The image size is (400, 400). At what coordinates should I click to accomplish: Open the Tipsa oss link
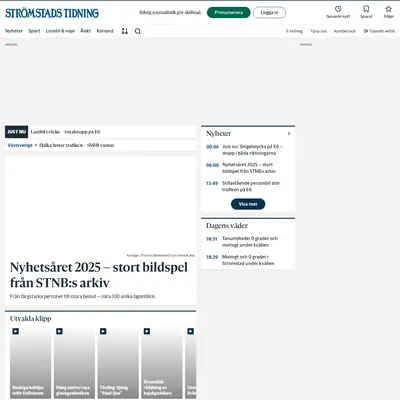[x=318, y=31]
